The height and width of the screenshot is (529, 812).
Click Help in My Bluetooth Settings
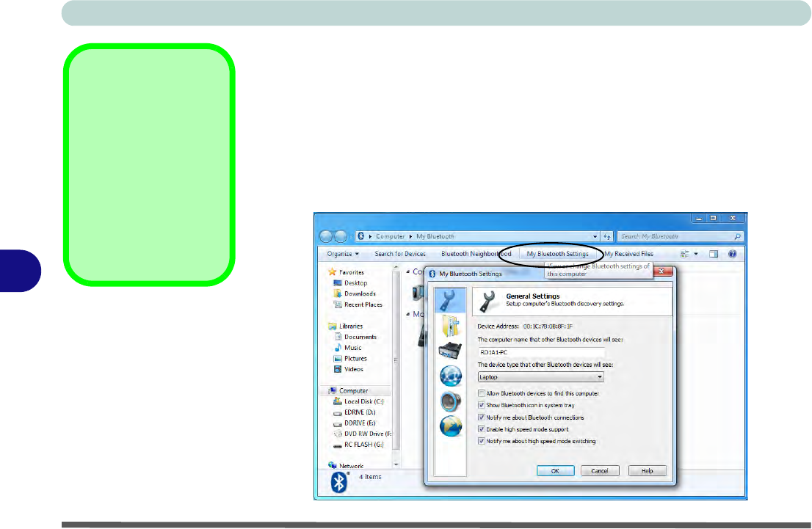click(648, 470)
